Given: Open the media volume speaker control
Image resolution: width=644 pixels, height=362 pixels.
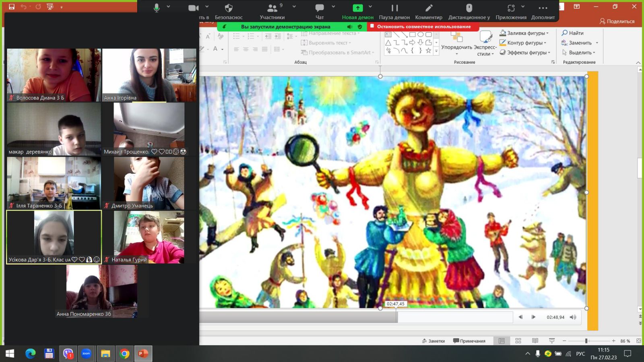Looking at the screenshot, I should click(x=573, y=317).
